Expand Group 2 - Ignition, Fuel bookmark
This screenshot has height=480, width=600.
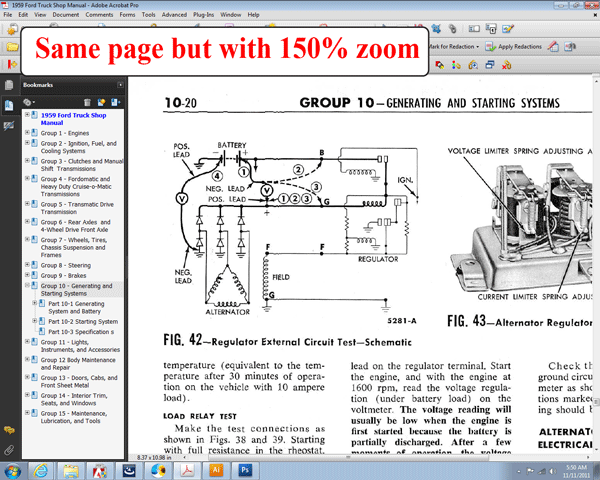tap(27, 143)
